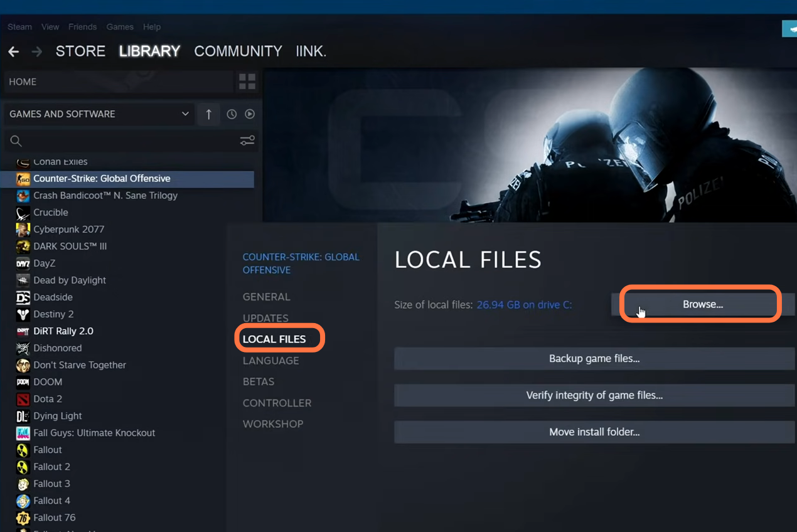Click Backup game files... button

point(594,359)
